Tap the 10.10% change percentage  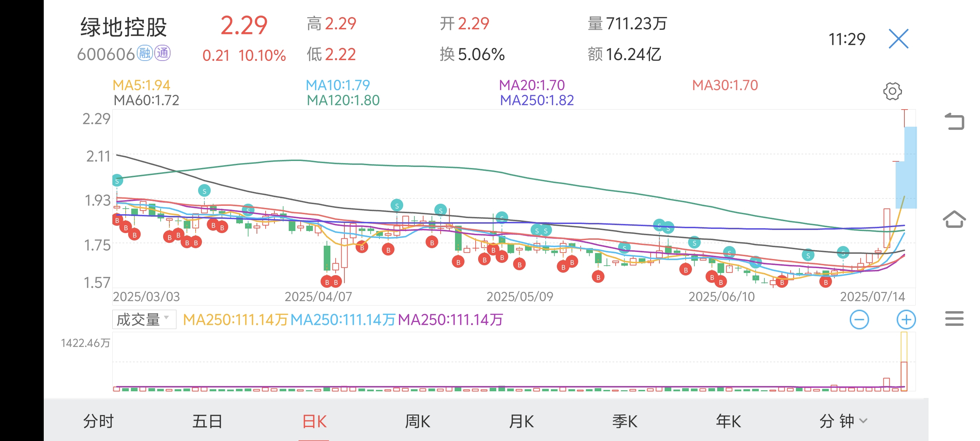click(262, 56)
